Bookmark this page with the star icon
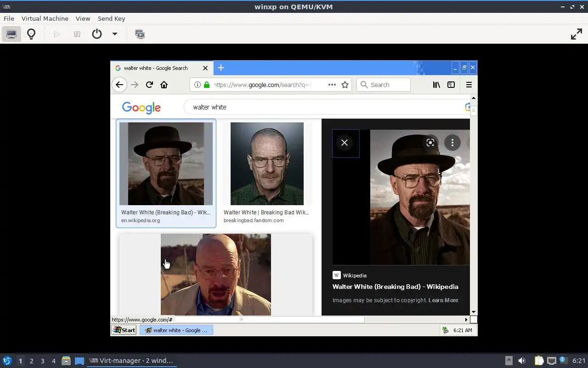 tap(345, 85)
